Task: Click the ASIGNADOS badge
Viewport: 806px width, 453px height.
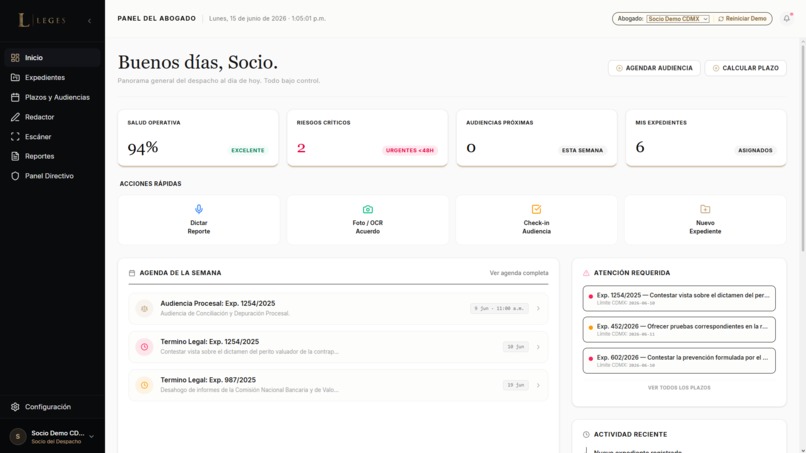Action: pos(755,151)
